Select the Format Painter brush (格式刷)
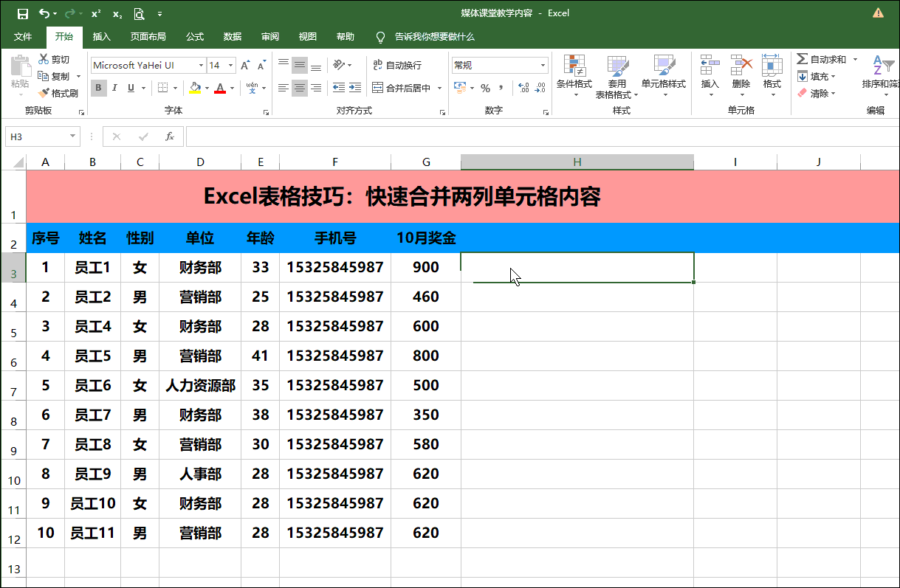This screenshot has height=588, width=900. point(58,93)
